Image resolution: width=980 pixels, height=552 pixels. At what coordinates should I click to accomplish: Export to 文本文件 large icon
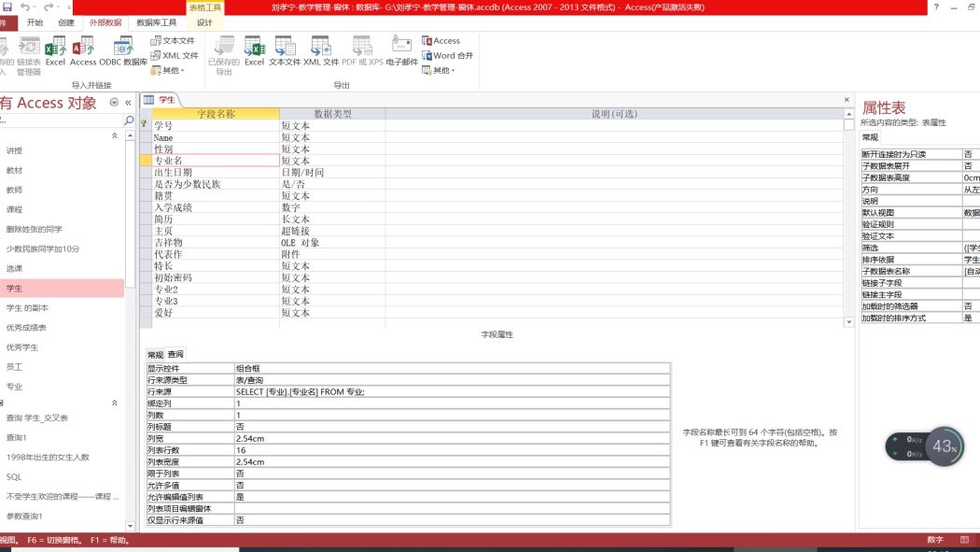pyautogui.click(x=285, y=51)
